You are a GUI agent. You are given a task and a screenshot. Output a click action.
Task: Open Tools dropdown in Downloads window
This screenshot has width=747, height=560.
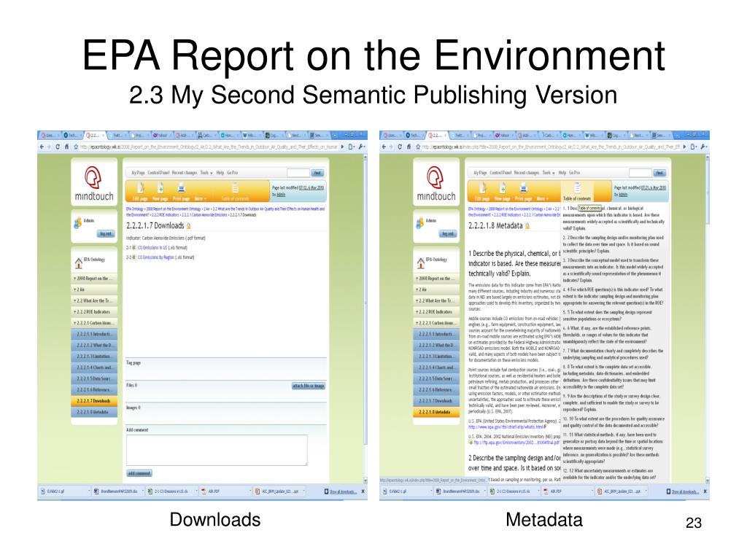(x=206, y=172)
